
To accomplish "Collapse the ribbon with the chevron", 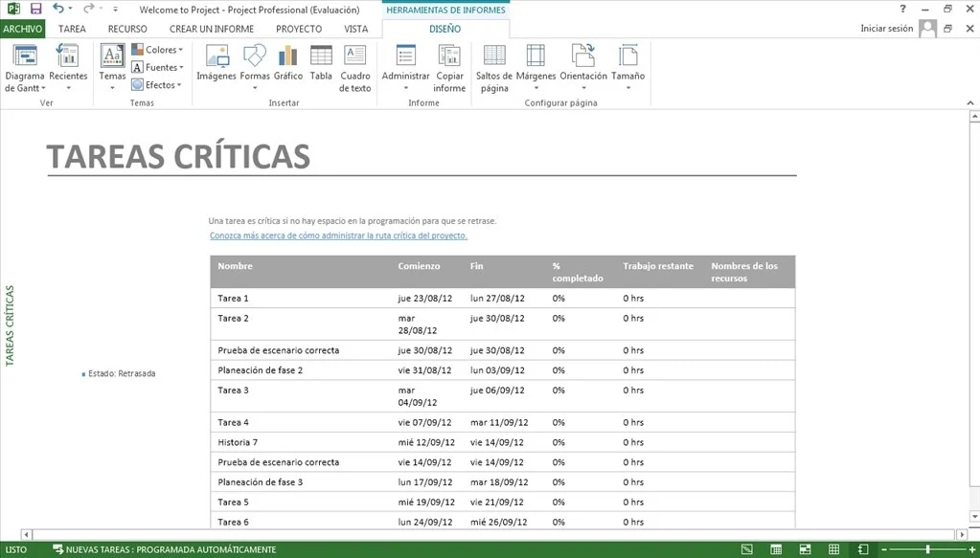I will point(970,103).
